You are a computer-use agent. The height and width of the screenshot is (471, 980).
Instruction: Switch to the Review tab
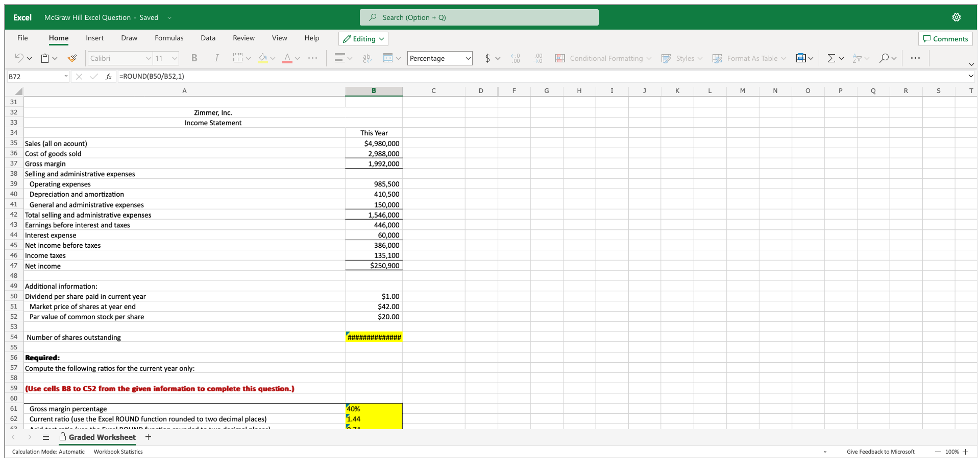(x=243, y=38)
